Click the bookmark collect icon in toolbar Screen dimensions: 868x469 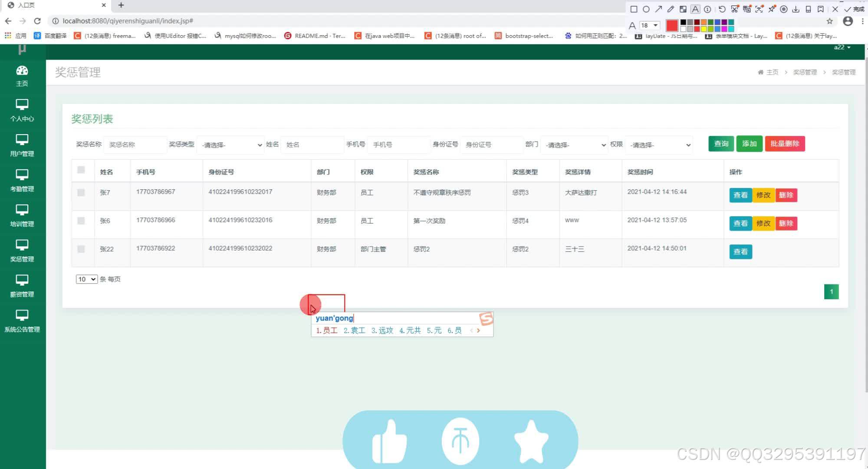coord(821,9)
